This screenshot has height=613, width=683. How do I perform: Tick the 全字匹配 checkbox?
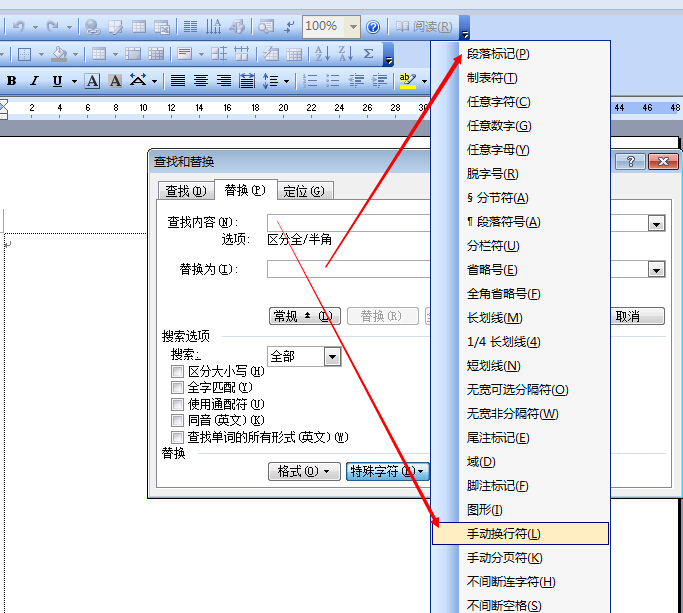click(x=177, y=388)
